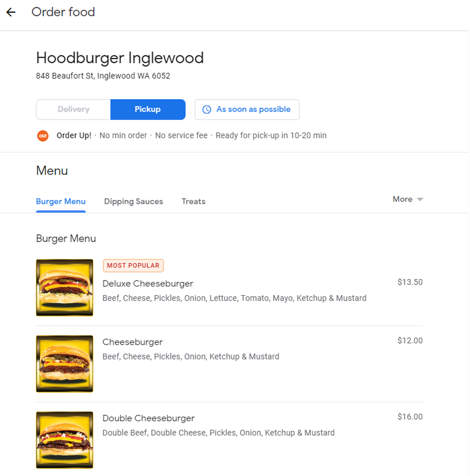Click the $12.00 price
The height and width of the screenshot is (476, 470).
[410, 340]
